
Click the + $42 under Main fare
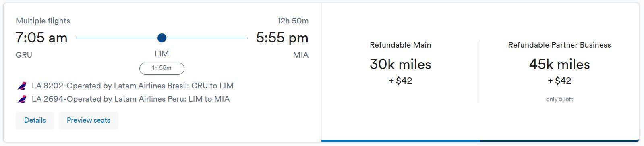point(400,81)
